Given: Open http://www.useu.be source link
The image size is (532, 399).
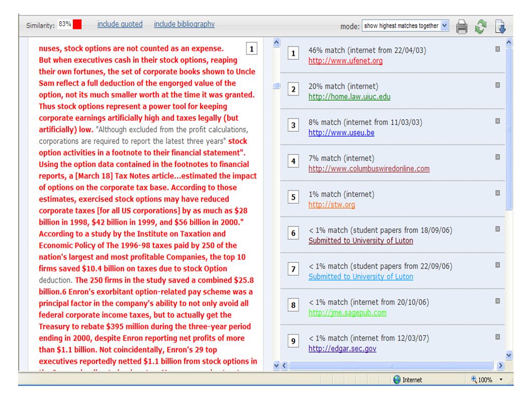Looking at the screenshot, I should [341, 133].
